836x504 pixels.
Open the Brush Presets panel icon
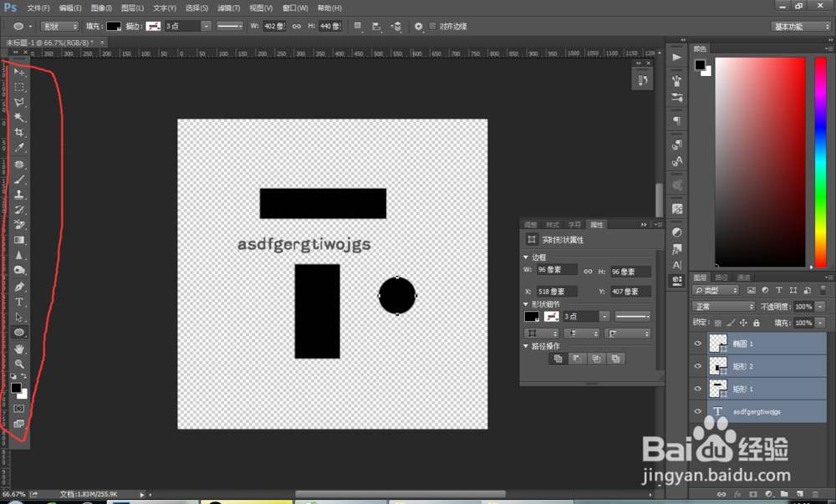[677, 97]
